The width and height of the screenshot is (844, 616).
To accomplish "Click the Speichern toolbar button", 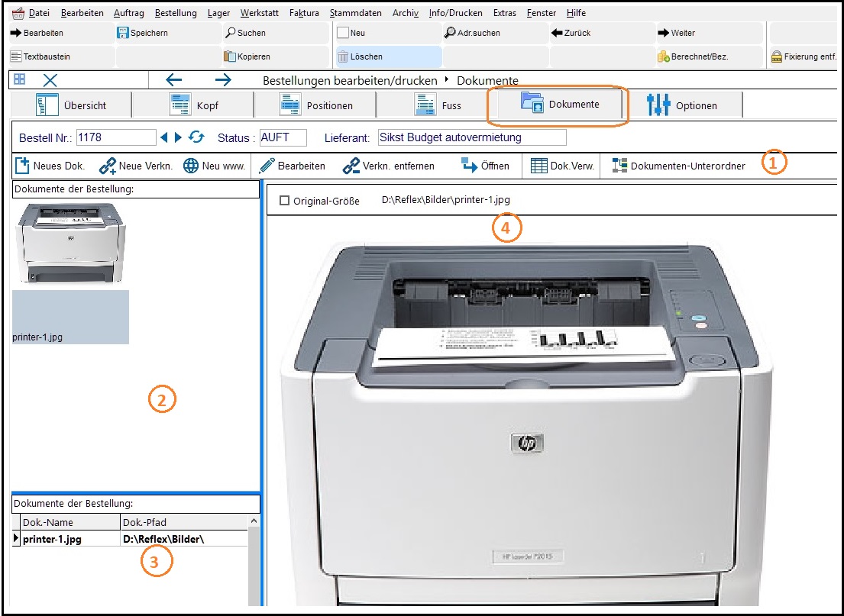I will (x=143, y=33).
